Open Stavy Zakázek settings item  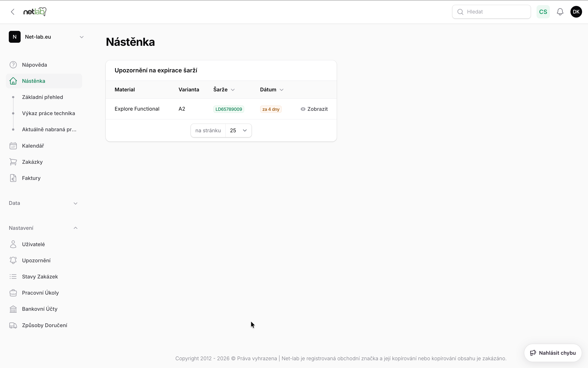(x=44, y=276)
